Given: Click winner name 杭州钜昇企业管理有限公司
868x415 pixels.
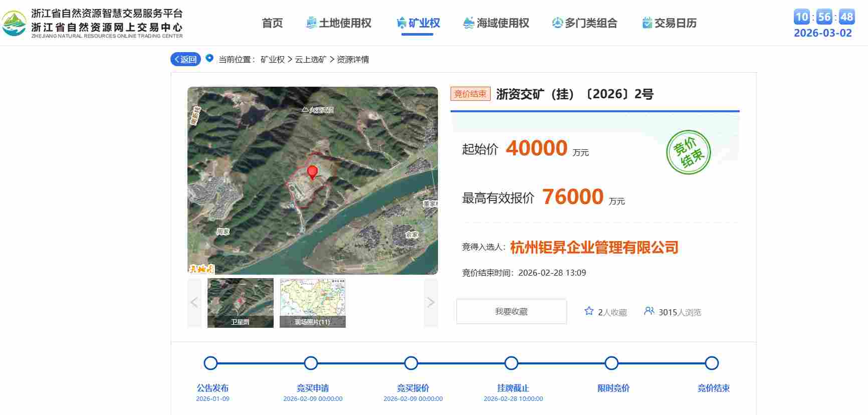Looking at the screenshot, I should pos(594,247).
